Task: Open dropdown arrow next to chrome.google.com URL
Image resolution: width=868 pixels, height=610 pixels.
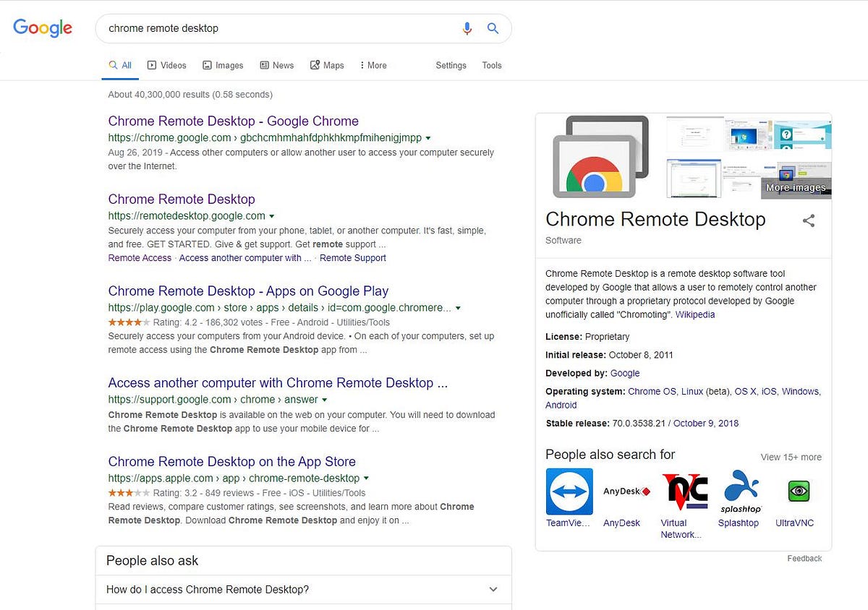Action: coord(428,137)
